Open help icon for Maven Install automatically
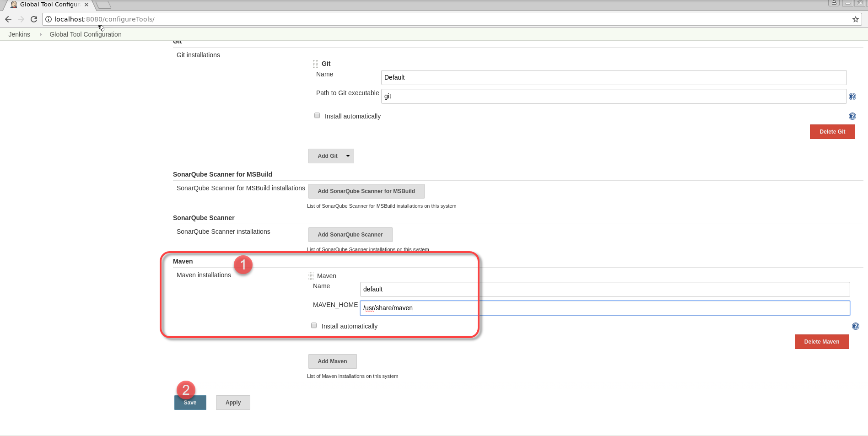Screen dimensions: 868x436 (x=856, y=326)
